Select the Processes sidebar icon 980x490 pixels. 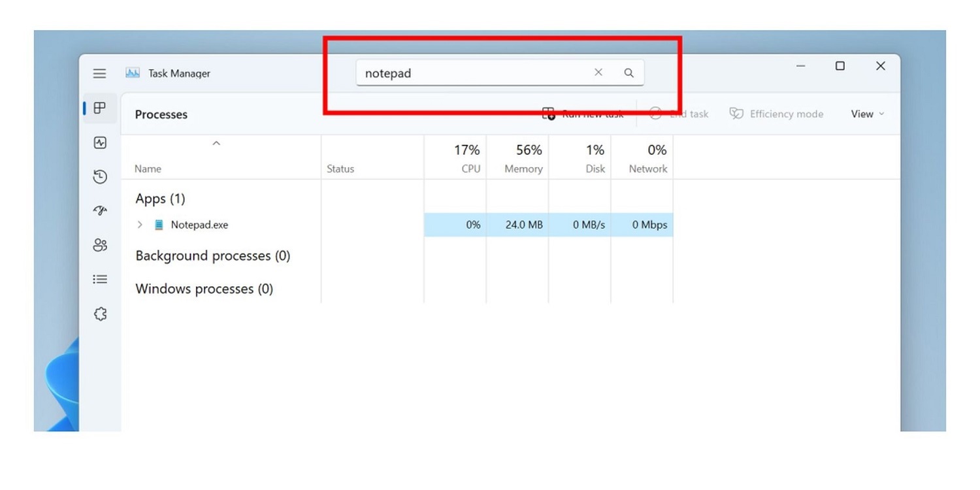100,108
